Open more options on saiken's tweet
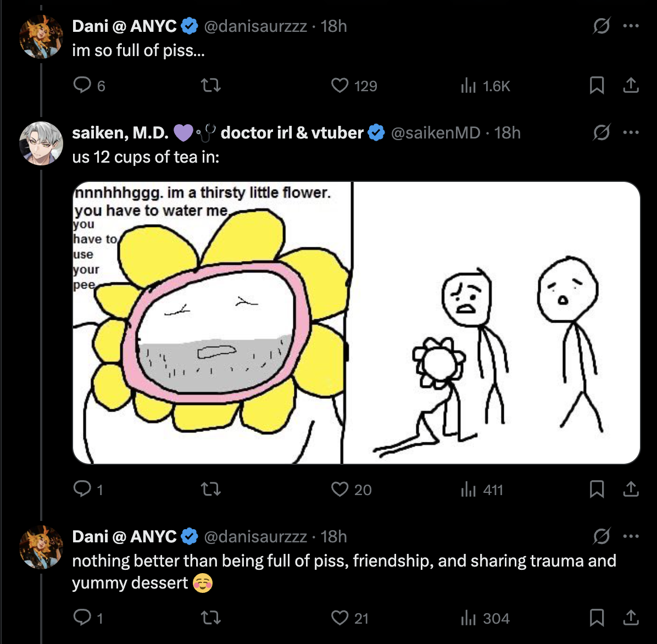Viewport: 657px width, 644px height. 631,132
